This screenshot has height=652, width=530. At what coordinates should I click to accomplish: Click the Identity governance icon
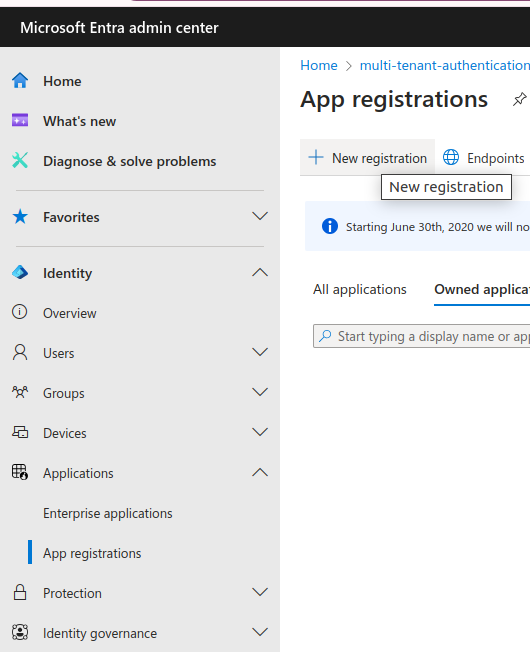coord(20,632)
